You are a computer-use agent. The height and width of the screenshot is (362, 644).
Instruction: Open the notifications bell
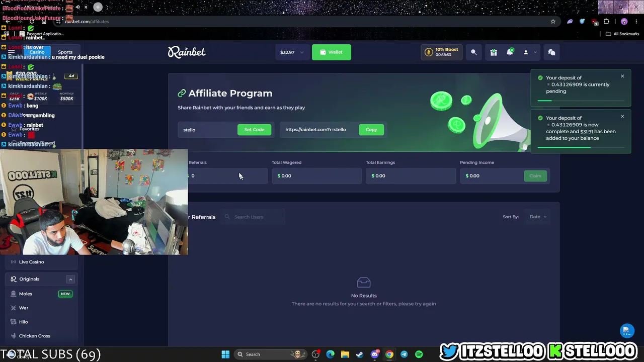510,52
